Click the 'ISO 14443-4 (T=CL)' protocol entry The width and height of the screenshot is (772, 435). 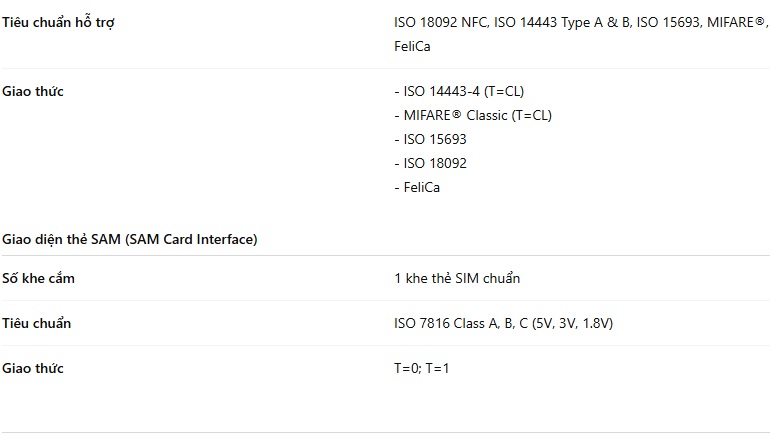tap(459, 92)
